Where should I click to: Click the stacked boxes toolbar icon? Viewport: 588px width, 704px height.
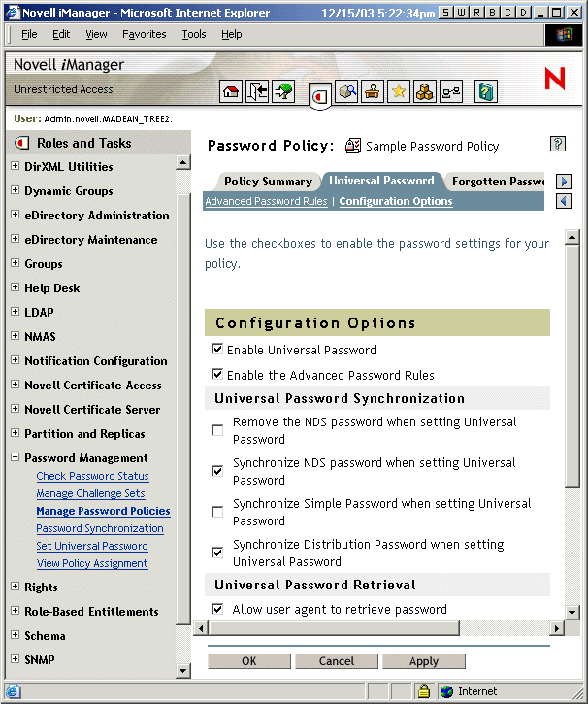click(x=424, y=91)
